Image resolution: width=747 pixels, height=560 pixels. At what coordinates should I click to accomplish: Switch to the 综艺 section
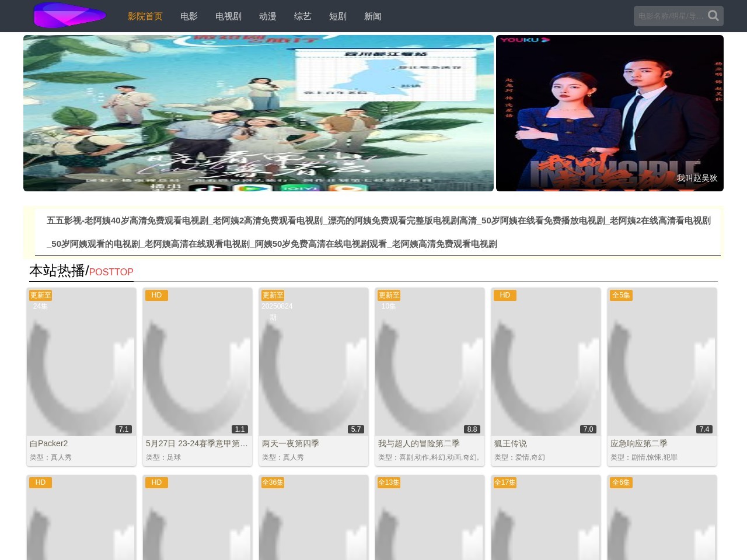point(303,16)
